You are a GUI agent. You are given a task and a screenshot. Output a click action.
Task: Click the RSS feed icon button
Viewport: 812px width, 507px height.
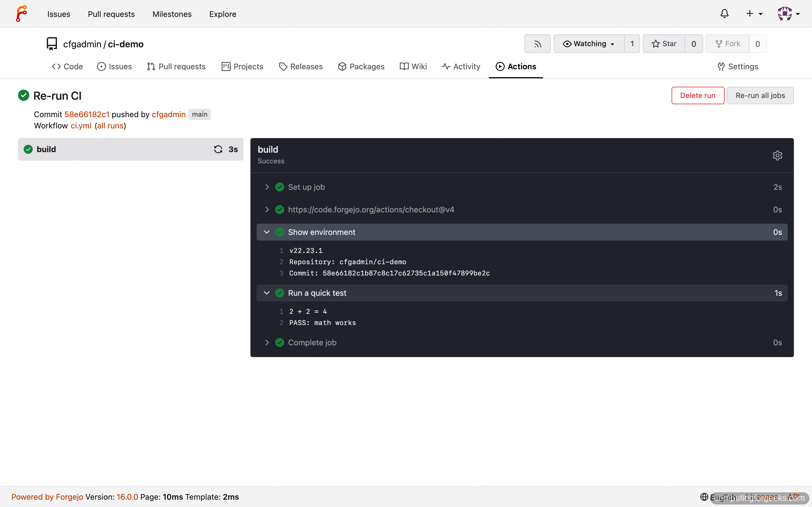tap(538, 44)
